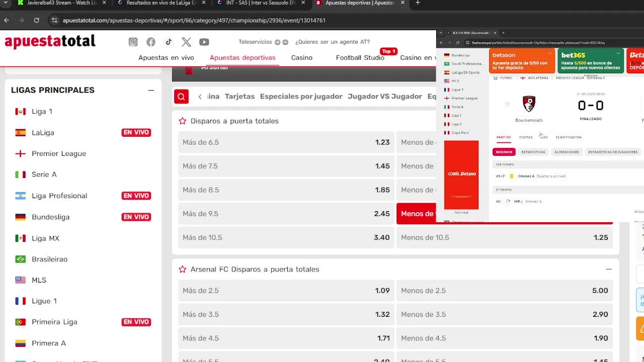Select Resumen sub-tab in Flashscore window
Viewport: 644px width, 362px height.
504,152
